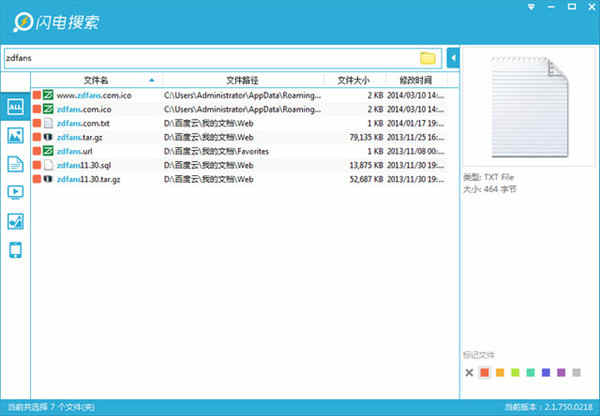The image size is (600, 416).
Task: Select file zdfans.tar.gz
Action: pos(80,137)
